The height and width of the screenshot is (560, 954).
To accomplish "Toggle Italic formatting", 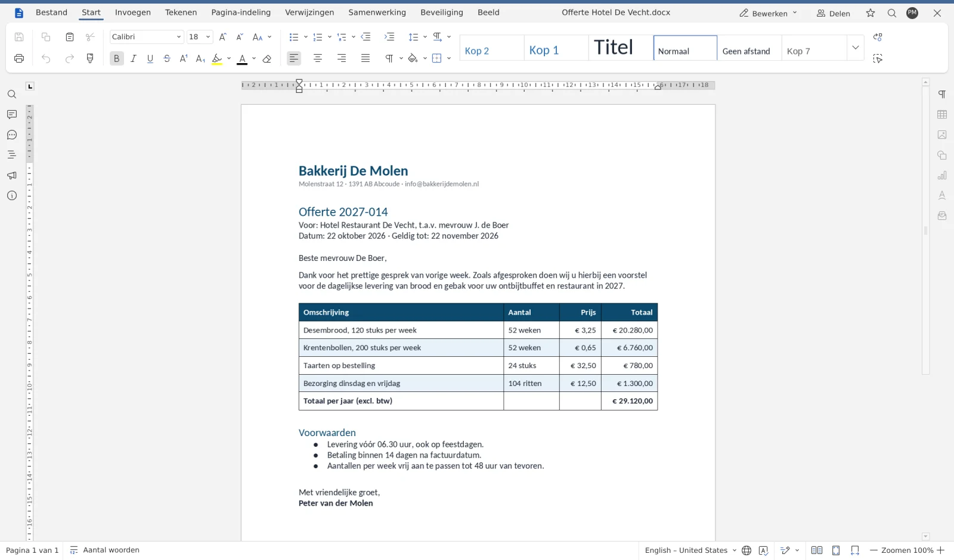I will tap(134, 58).
